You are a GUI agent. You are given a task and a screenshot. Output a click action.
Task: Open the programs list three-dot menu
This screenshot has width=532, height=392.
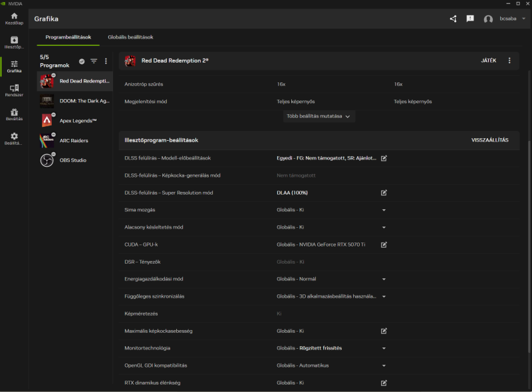tap(106, 61)
